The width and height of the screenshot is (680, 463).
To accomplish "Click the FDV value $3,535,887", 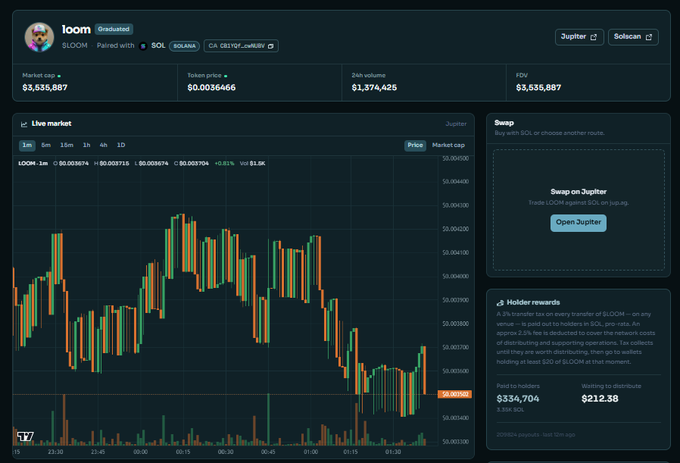I will point(539,88).
